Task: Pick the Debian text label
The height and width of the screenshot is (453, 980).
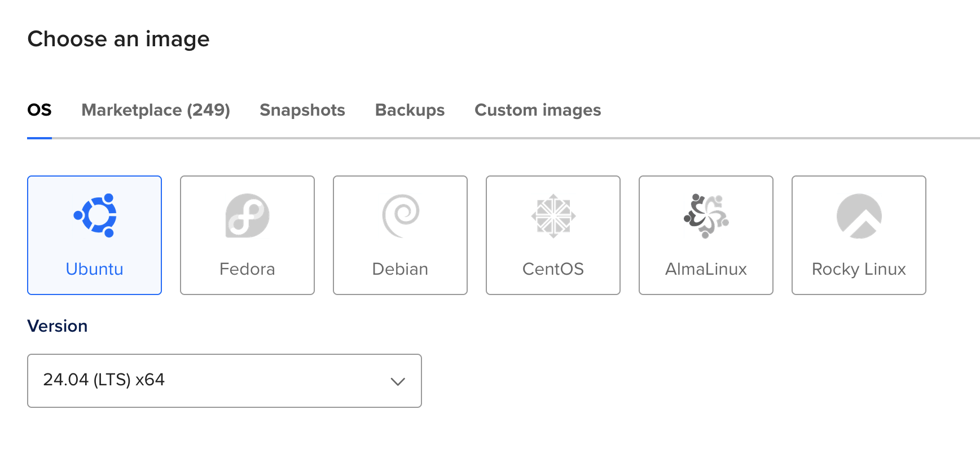Action: click(x=400, y=269)
